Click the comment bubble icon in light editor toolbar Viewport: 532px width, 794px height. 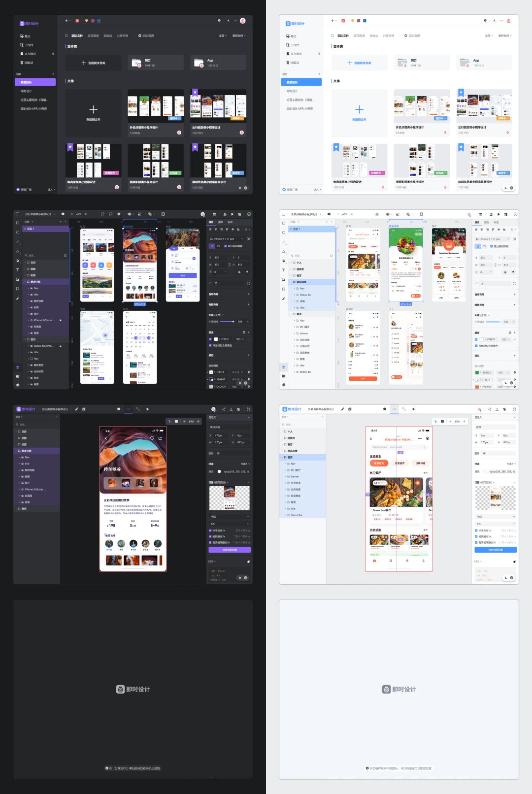[x=329, y=214]
